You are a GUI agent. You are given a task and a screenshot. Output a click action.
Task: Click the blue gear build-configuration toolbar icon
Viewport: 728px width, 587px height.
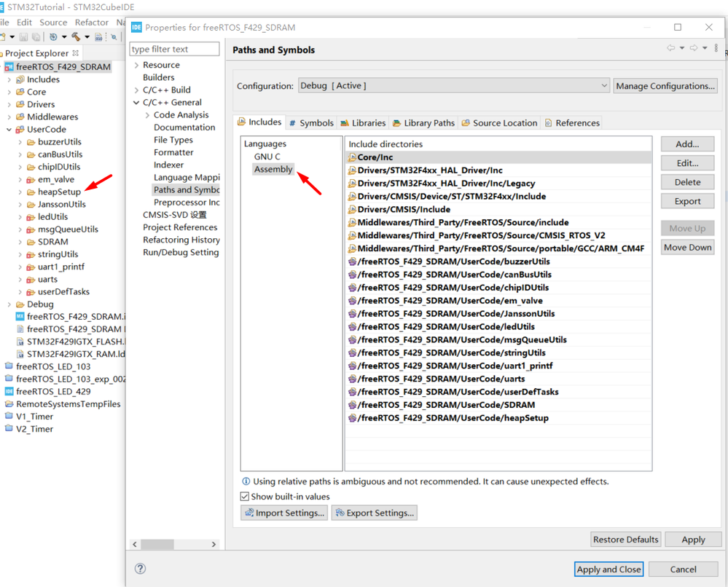coord(53,37)
